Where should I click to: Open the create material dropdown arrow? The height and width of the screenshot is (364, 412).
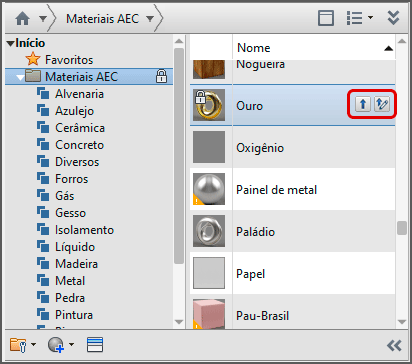[71, 344]
